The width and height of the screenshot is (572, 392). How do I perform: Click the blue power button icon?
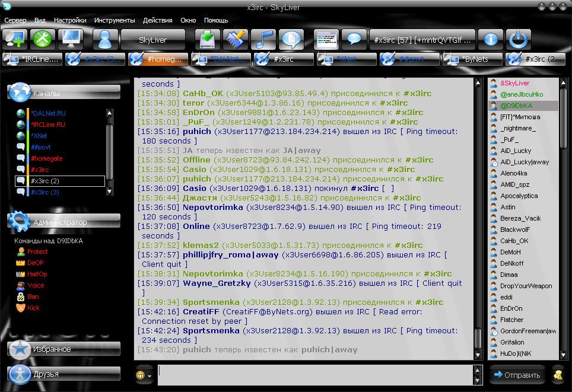click(x=519, y=39)
